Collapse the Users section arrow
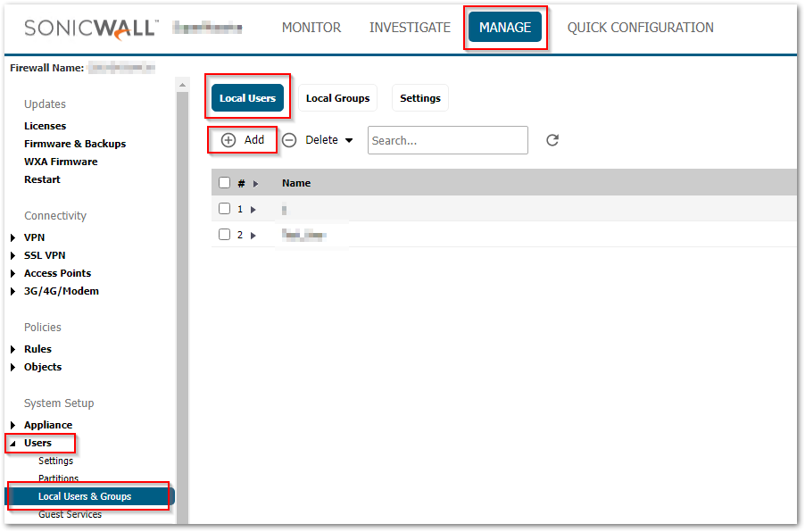Screen dimensions: 805x532 (12, 443)
